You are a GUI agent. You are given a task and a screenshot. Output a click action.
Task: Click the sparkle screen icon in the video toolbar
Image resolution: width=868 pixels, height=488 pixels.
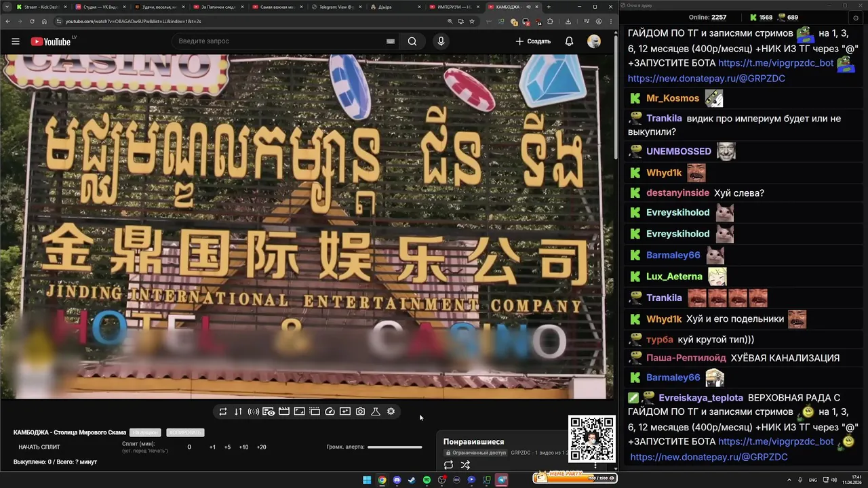345,411
